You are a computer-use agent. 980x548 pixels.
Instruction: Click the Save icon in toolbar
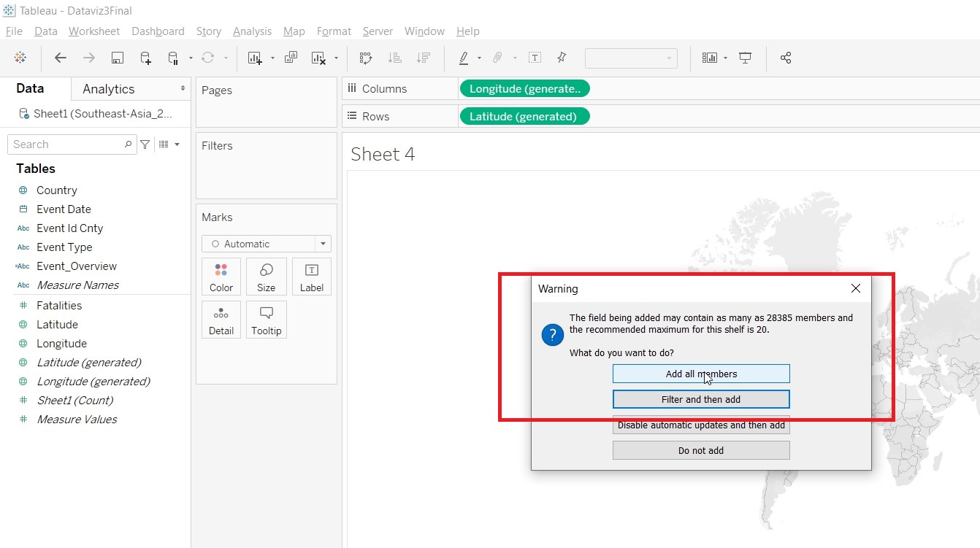click(117, 58)
